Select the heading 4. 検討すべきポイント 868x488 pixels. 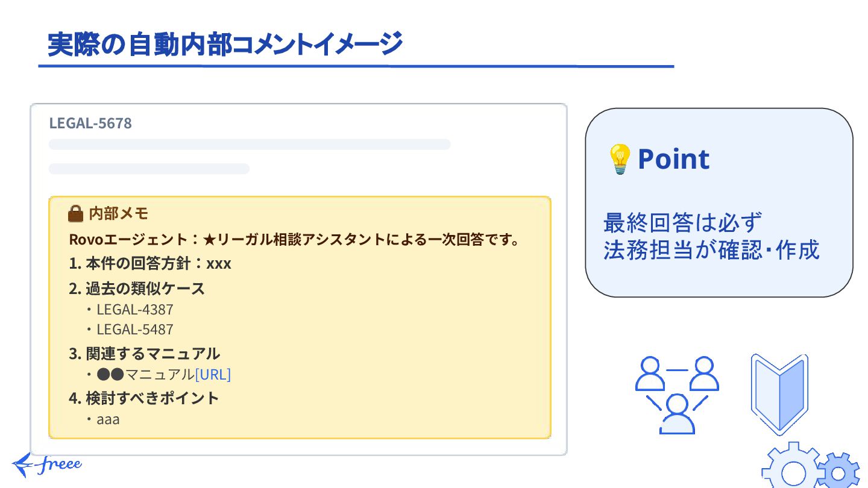tap(144, 398)
